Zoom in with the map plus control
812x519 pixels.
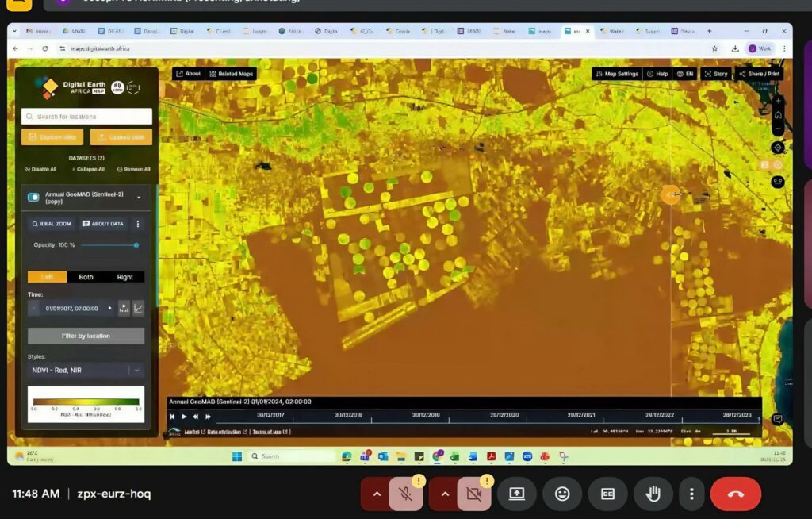click(x=778, y=102)
